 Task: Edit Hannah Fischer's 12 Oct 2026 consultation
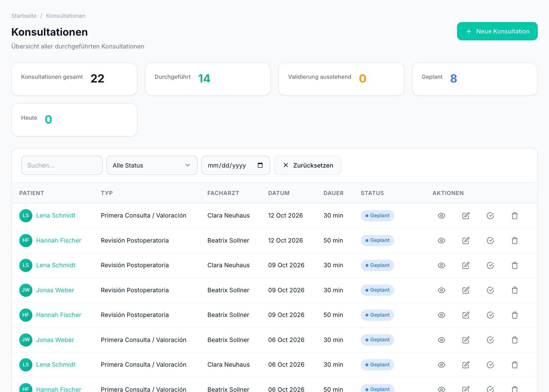[466, 240]
